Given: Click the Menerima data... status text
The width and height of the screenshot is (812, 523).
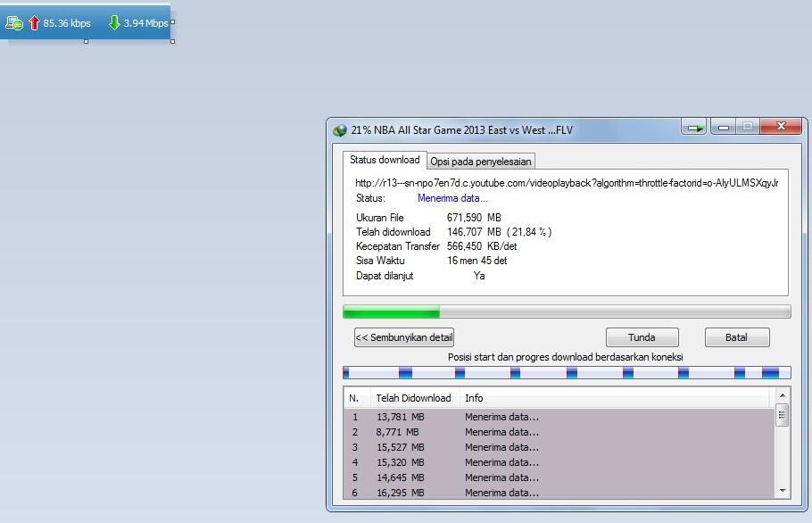Looking at the screenshot, I should 452,198.
